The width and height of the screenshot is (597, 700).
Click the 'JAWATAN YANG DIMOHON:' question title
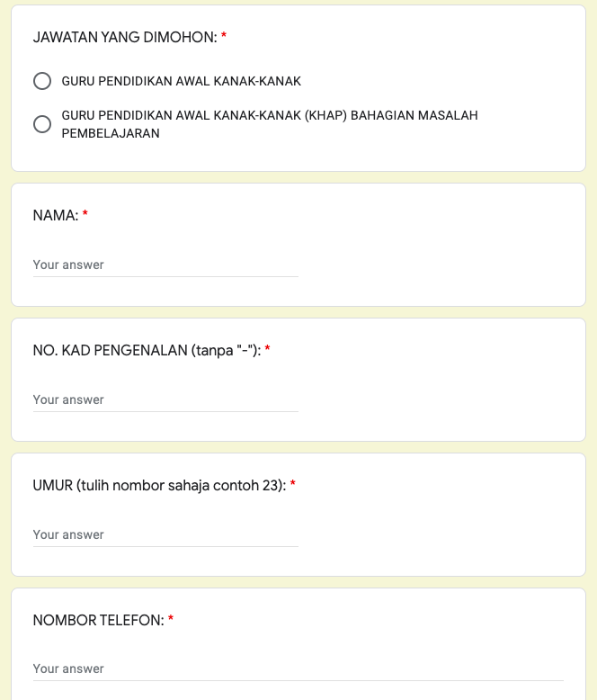click(x=125, y=37)
